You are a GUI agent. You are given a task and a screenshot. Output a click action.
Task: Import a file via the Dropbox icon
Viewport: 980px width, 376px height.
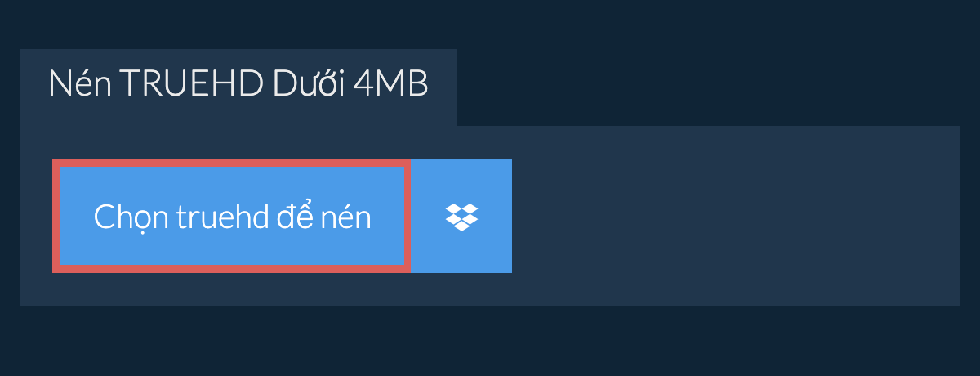pyautogui.click(x=461, y=216)
